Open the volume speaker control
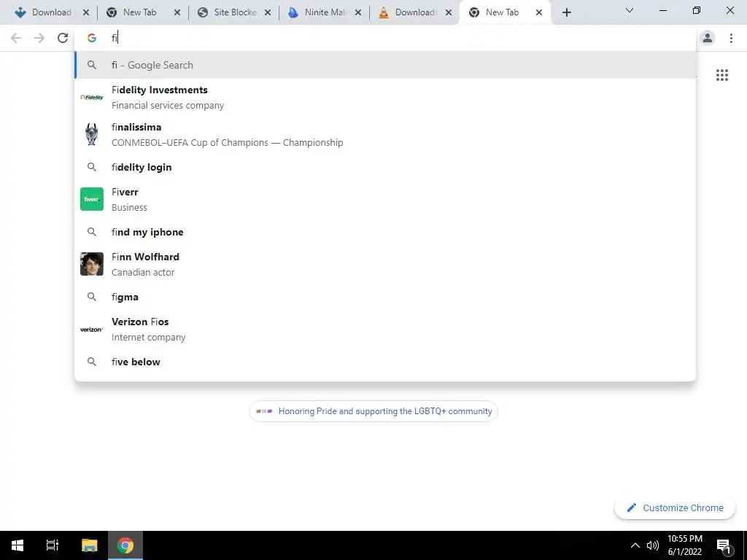Viewport: 747px width, 560px height. click(653, 545)
